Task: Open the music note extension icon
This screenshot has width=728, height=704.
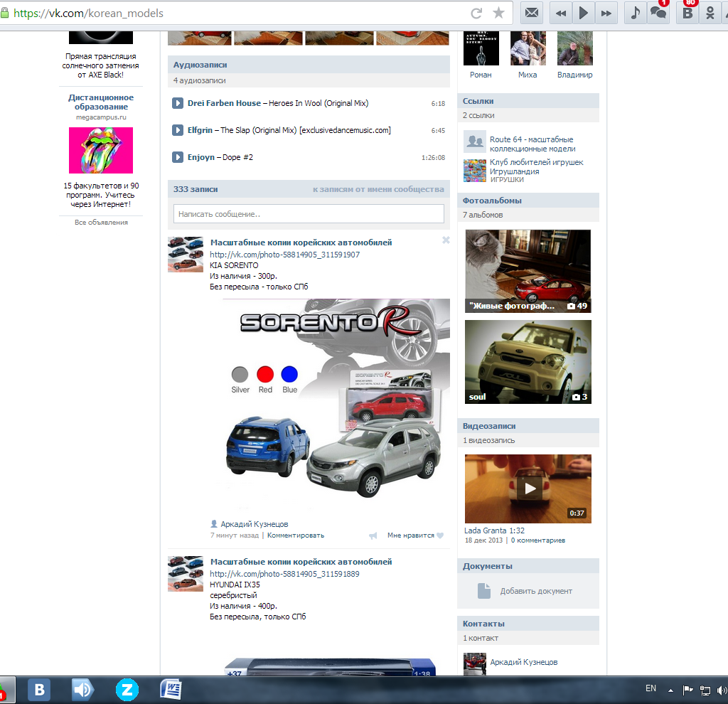Action: (636, 13)
